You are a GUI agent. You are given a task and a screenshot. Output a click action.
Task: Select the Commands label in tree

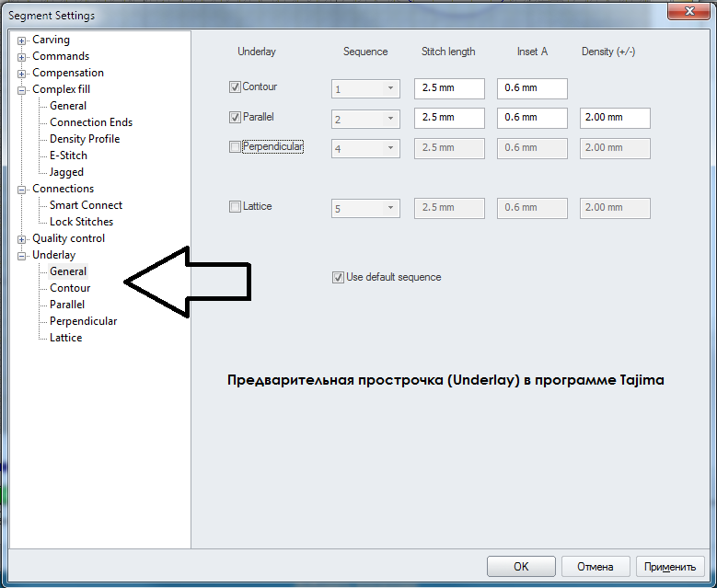coord(61,56)
